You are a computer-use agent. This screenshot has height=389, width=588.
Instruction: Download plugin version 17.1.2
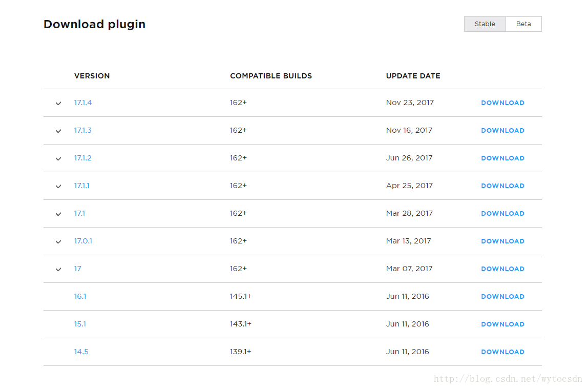pyautogui.click(x=502, y=158)
